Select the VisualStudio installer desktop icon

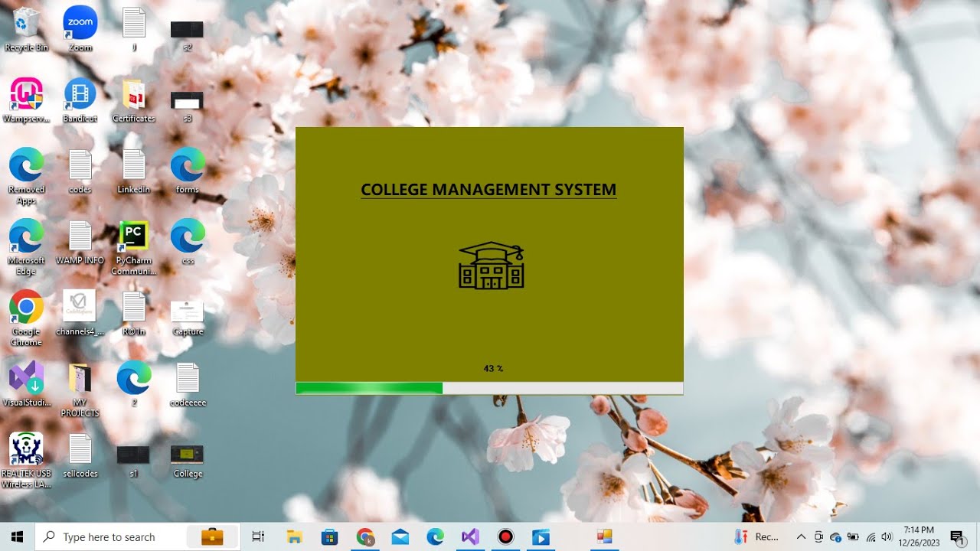click(26, 384)
